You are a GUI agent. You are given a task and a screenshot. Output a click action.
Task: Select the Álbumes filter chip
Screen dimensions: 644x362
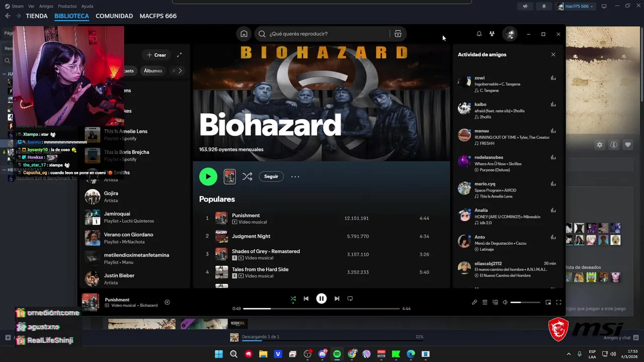153,71
